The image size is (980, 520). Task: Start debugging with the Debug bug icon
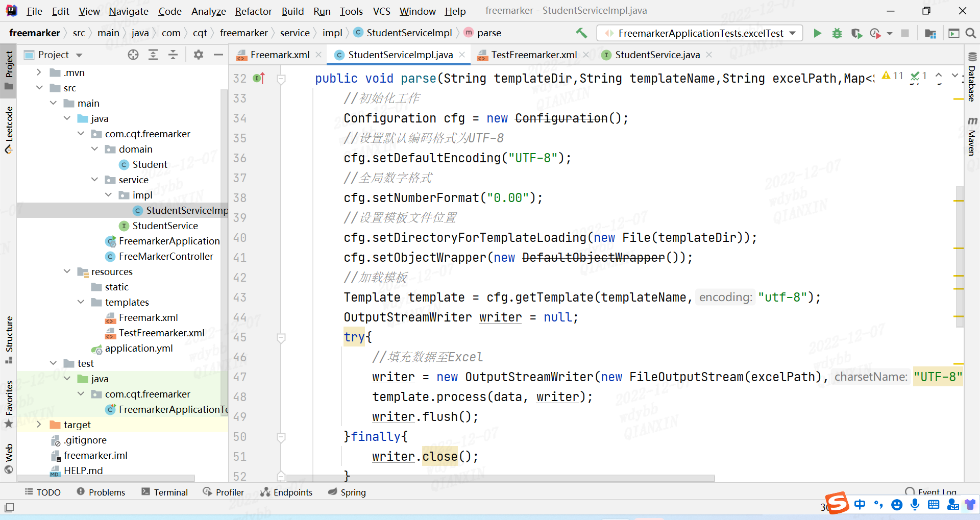pyautogui.click(x=837, y=33)
